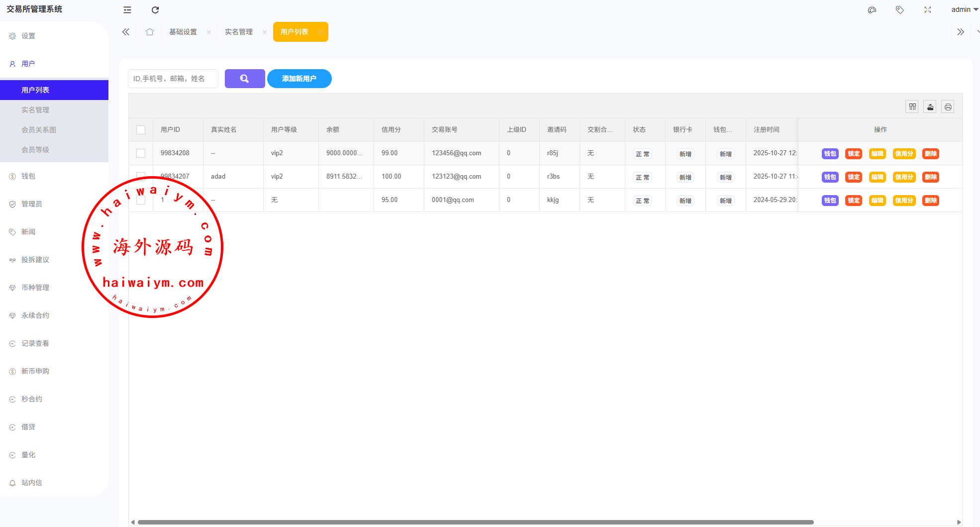Viewport: 980px width, 527px height.
Task: Click 删除 for user 99834208
Action: [930, 154]
